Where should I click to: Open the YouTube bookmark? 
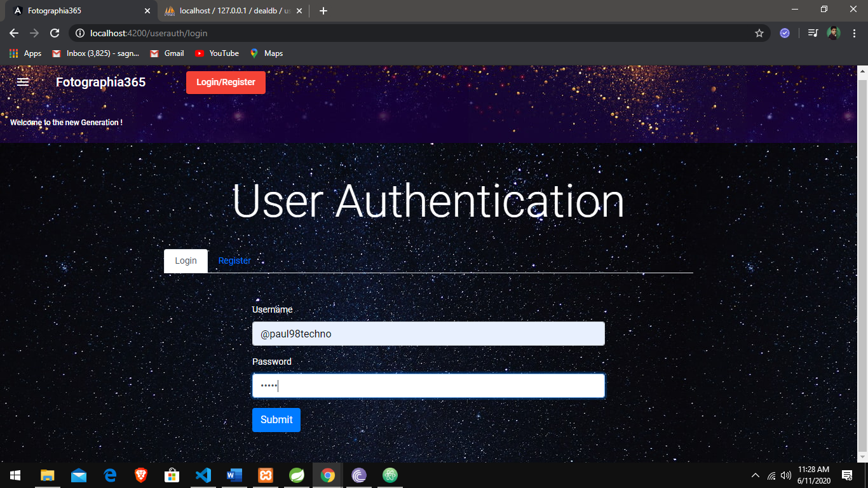tap(217, 53)
